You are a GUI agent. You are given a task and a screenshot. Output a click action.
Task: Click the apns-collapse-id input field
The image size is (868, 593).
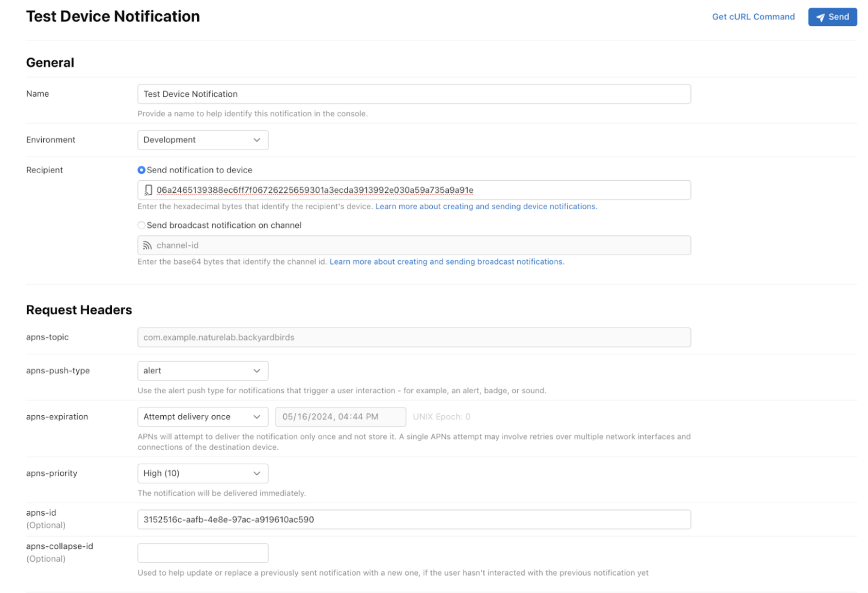point(203,553)
